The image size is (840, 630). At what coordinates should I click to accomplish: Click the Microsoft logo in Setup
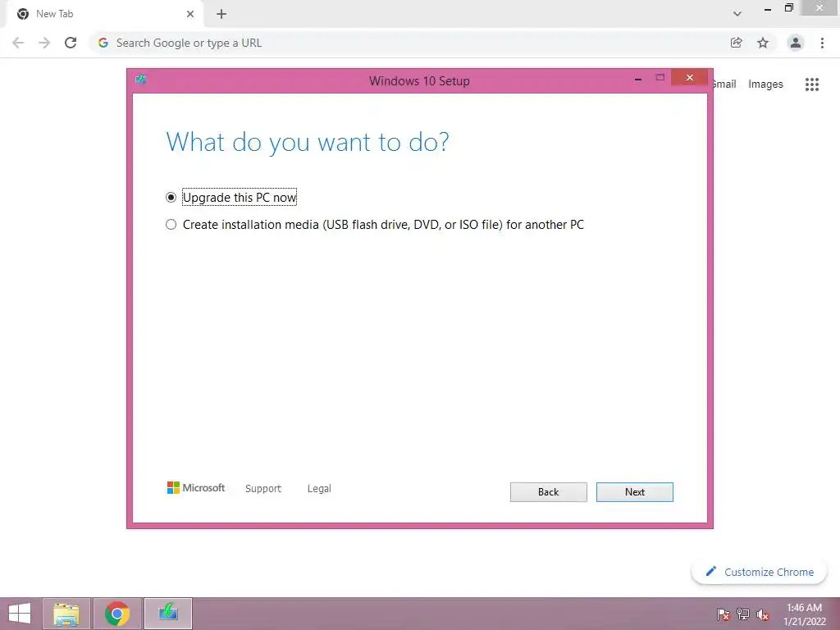pos(196,487)
